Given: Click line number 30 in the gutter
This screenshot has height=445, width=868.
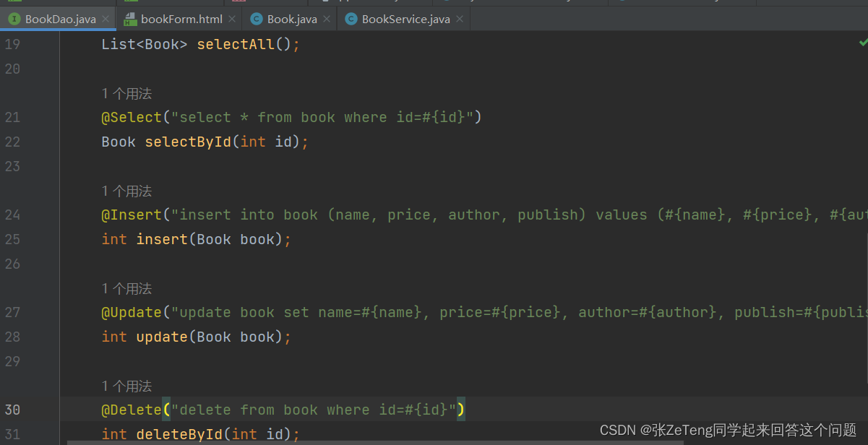Looking at the screenshot, I should coord(12,410).
